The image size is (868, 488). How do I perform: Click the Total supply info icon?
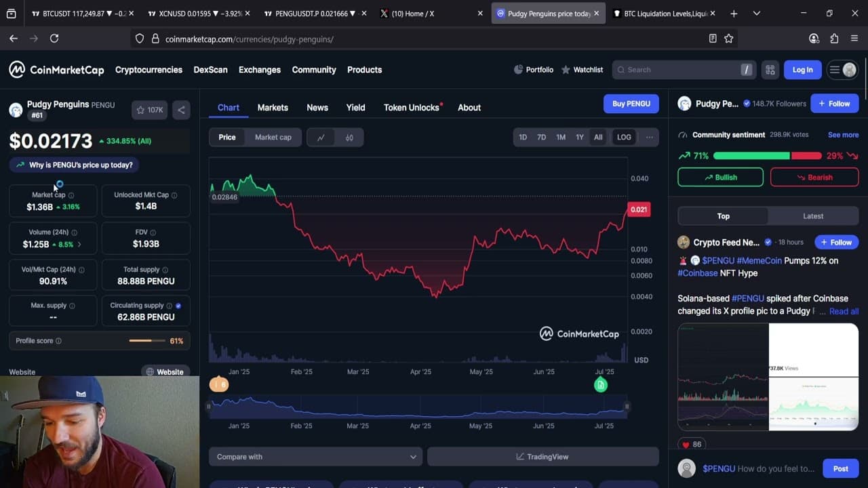(x=165, y=270)
